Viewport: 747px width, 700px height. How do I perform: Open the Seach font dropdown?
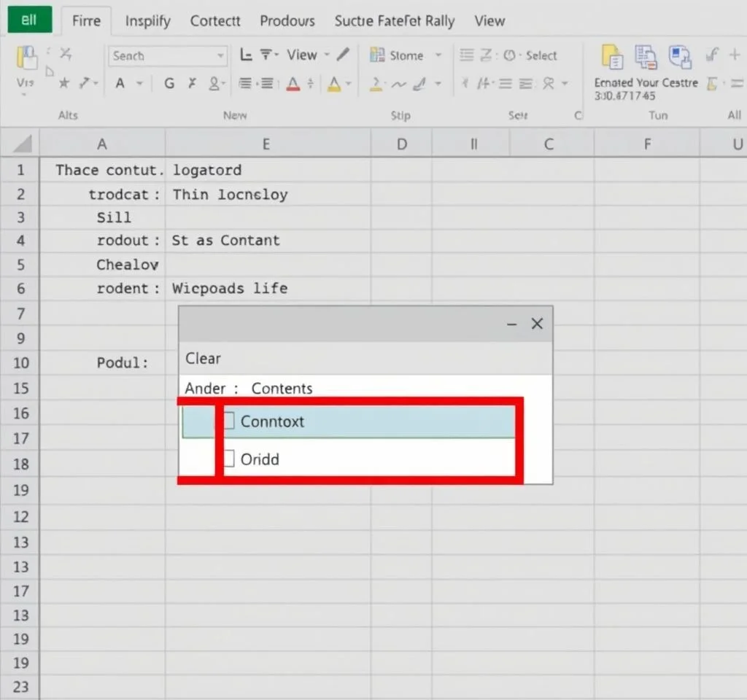pyautogui.click(x=220, y=56)
